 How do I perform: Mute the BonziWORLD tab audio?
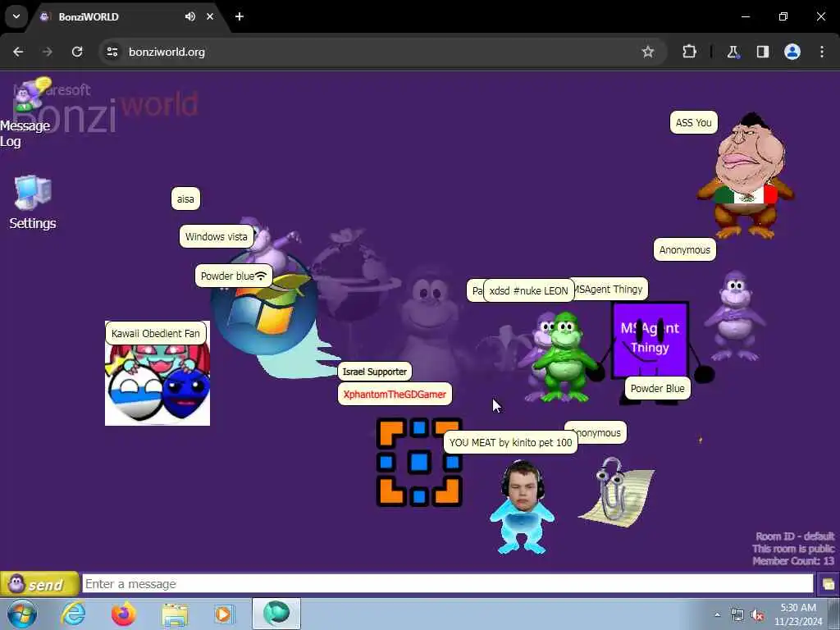[x=189, y=16]
